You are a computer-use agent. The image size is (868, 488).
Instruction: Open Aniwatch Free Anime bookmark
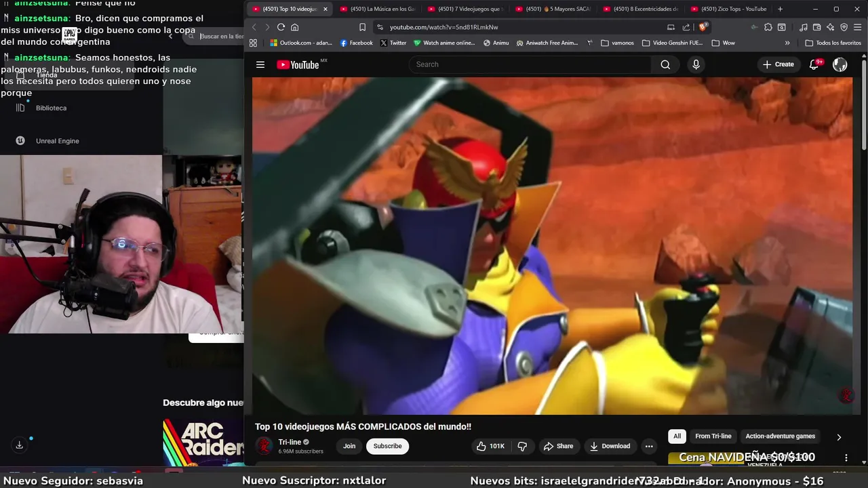(x=547, y=43)
